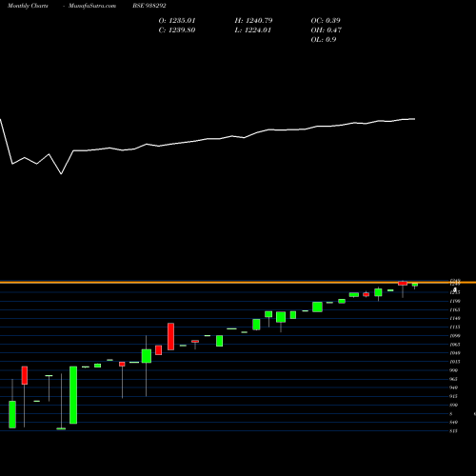Click the 'MunafaSutra.com' site label
This screenshot has width=476, height=476.
[x=92, y=6]
